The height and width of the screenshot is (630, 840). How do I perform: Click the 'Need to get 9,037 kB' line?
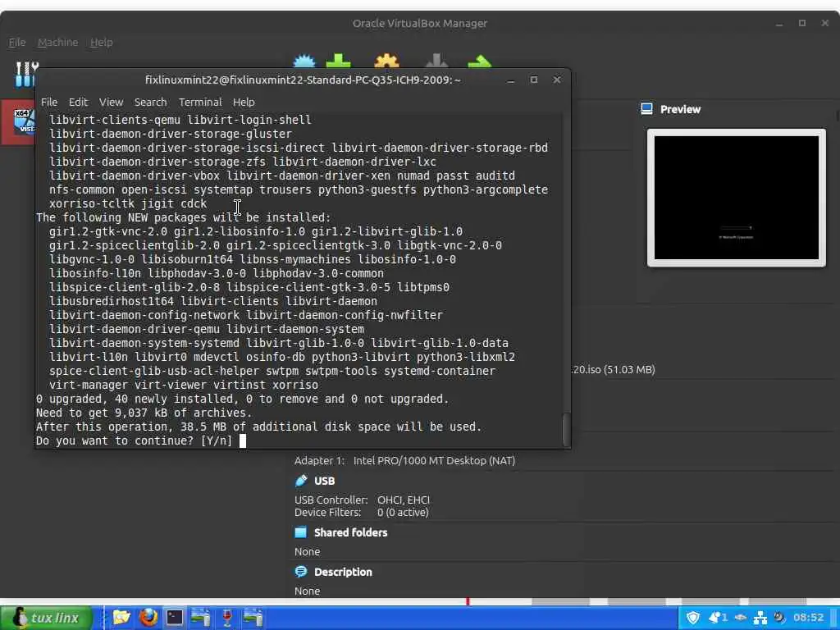[x=144, y=413]
